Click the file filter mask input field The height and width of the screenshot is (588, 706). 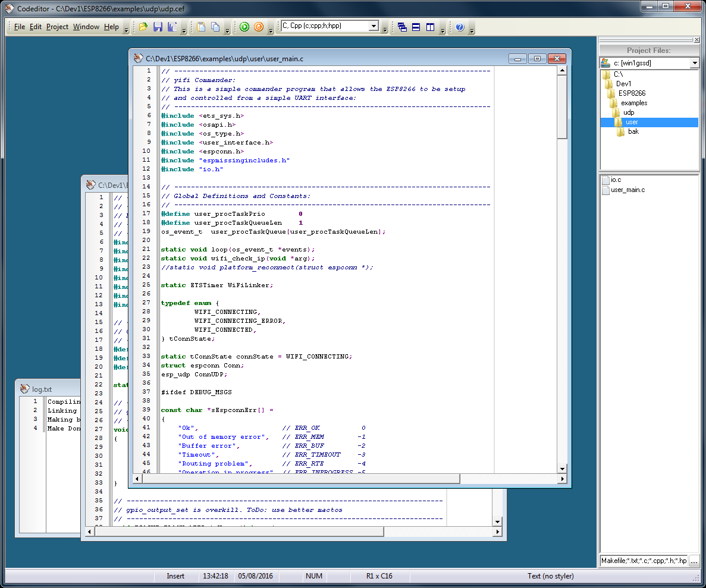tap(644, 561)
